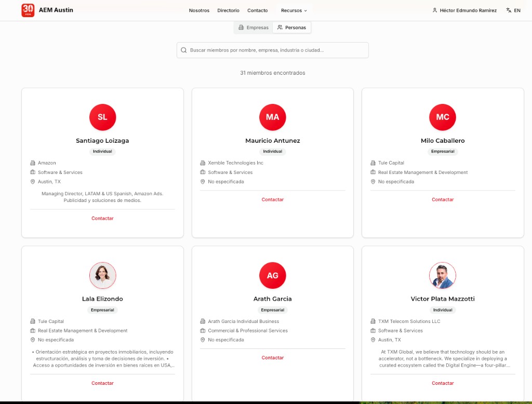Click Lala Elizondo's profile photo
Viewport: 532px width, 404px height.
click(x=102, y=275)
